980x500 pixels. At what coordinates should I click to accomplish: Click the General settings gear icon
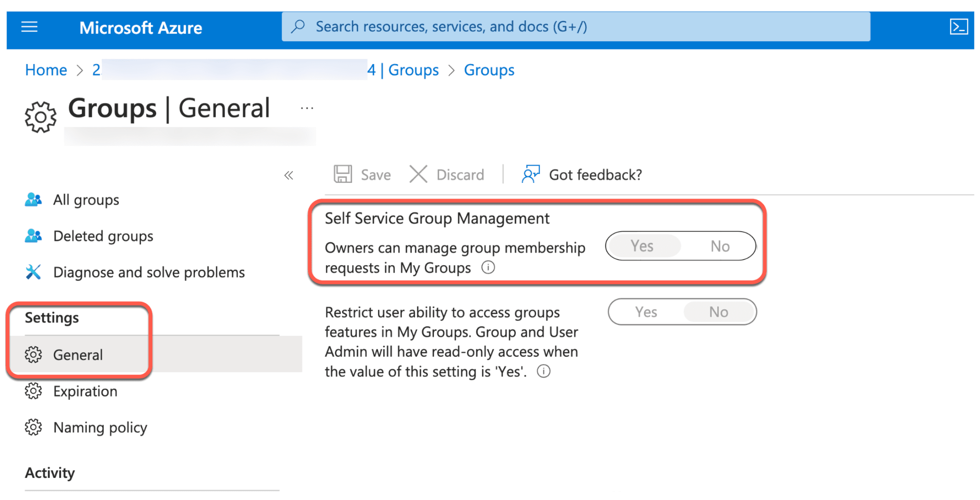click(34, 355)
